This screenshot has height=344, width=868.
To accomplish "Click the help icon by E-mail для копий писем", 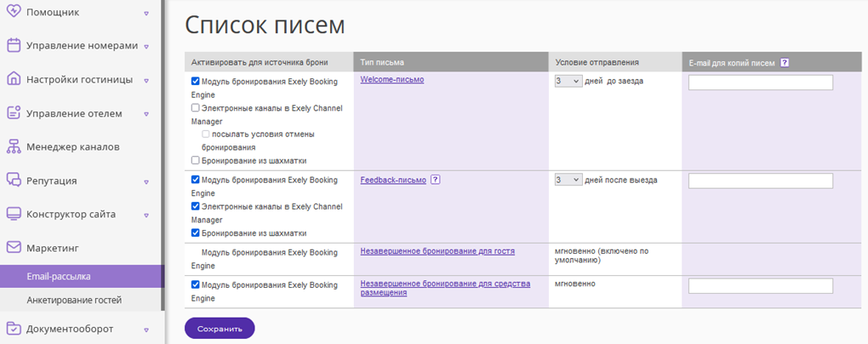I will 784,63.
